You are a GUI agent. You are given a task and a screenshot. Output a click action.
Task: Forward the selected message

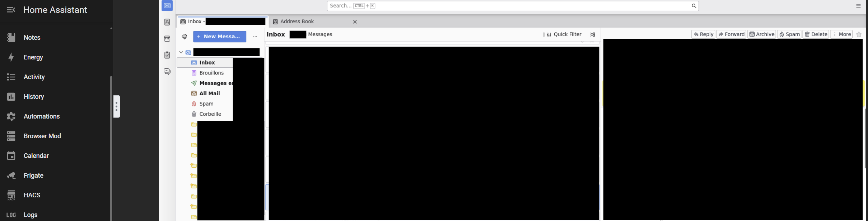coord(731,34)
